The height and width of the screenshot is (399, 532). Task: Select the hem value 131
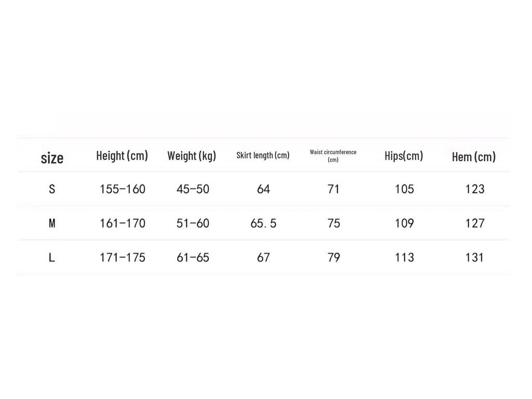(x=474, y=258)
